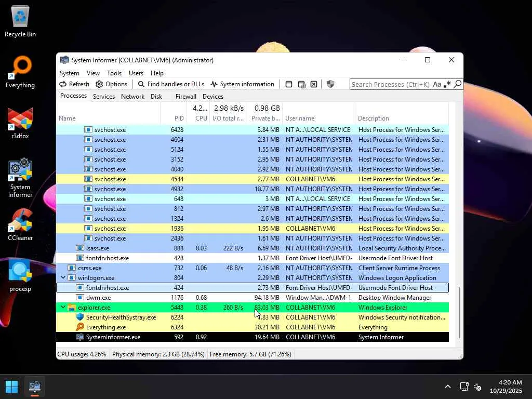Collapse the winlogon.exe tree node

pos(63,277)
